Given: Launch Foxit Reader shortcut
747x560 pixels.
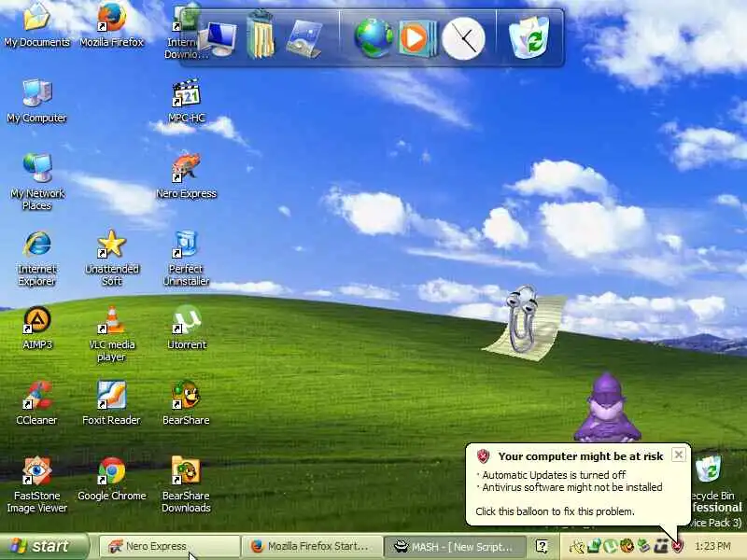Looking at the screenshot, I should [x=111, y=403].
